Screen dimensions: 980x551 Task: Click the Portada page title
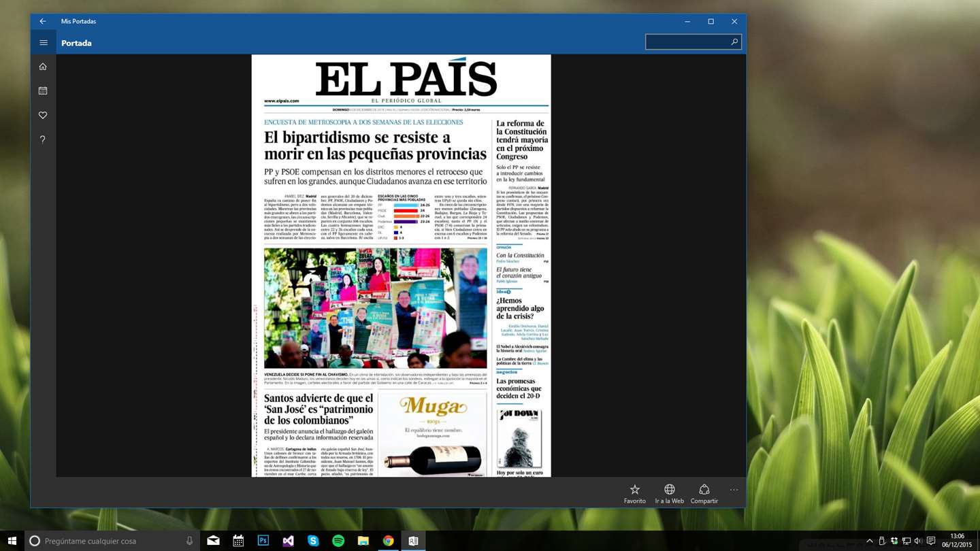tap(76, 43)
